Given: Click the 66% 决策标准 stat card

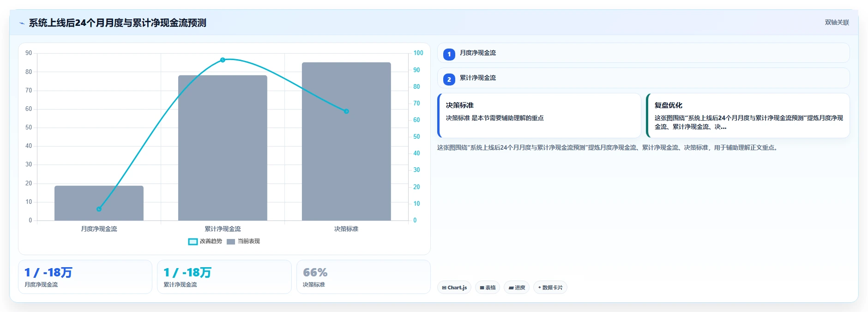Looking at the screenshot, I should point(363,277).
